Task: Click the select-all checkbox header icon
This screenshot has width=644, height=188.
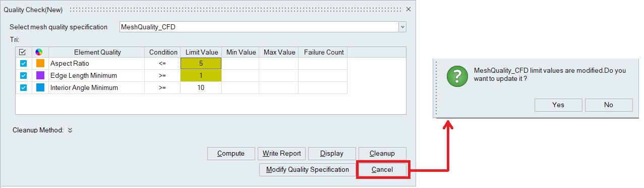Action: tap(23, 52)
